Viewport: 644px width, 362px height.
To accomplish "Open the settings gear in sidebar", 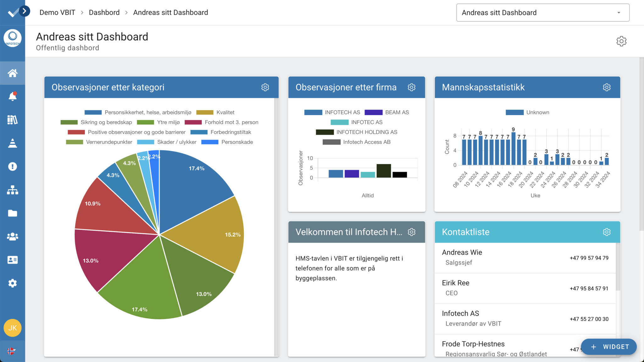I will [x=13, y=283].
